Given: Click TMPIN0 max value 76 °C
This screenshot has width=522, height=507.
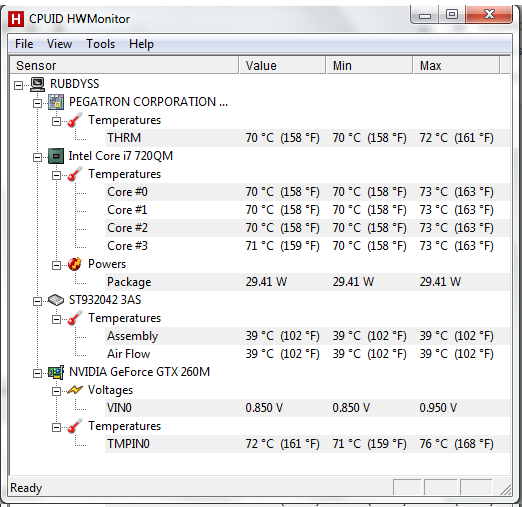Looking at the screenshot, I should (456, 444).
